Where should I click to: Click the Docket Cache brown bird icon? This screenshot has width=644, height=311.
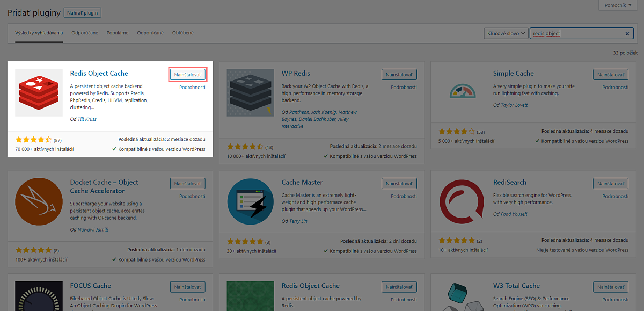point(39,202)
